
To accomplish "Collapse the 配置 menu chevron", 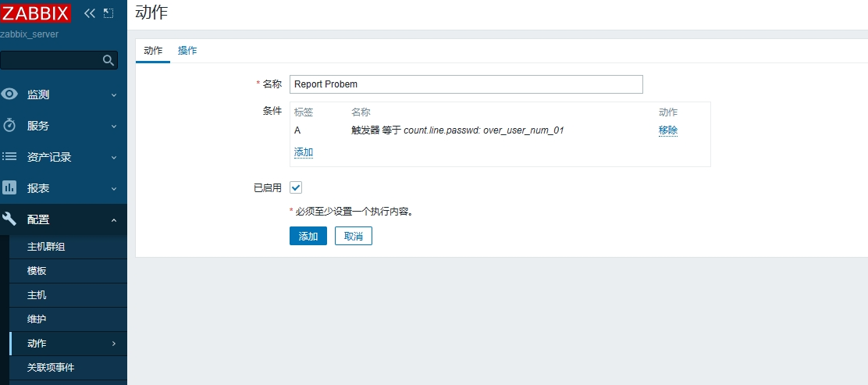I will pos(114,220).
